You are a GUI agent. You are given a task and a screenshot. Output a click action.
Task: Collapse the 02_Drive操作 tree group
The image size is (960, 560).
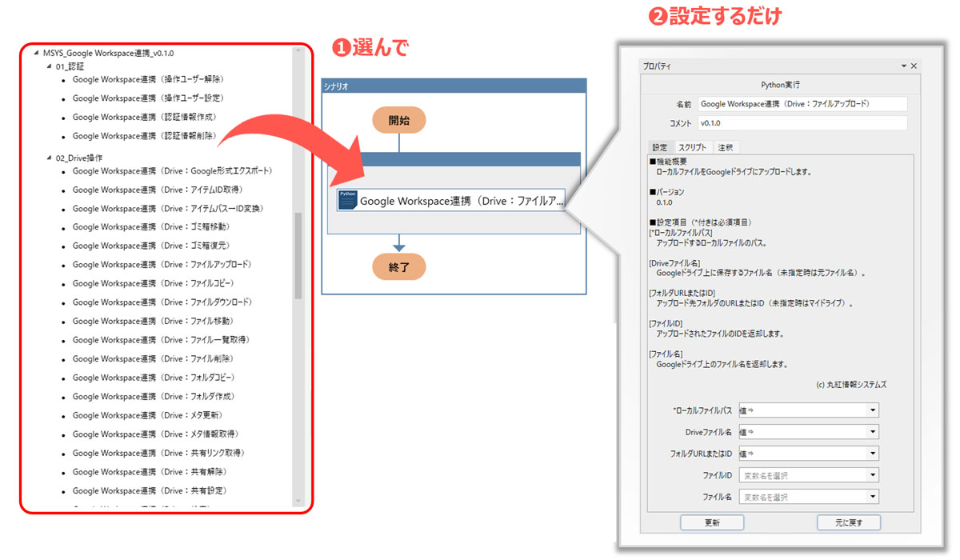pyautogui.click(x=50, y=158)
